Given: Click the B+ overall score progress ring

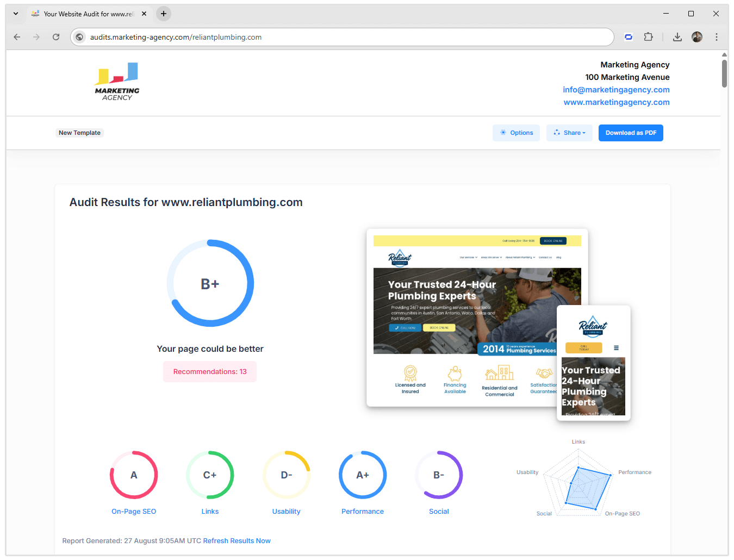Looking at the screenshot, I should [210, 283].
